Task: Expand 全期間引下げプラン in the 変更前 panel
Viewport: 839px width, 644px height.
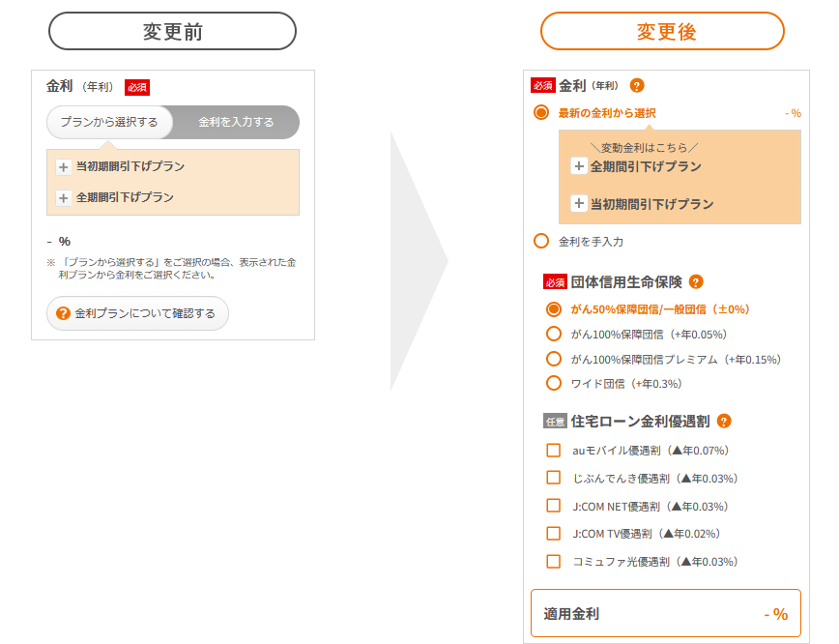Action: pyautogui.click(x=64, y=198)
